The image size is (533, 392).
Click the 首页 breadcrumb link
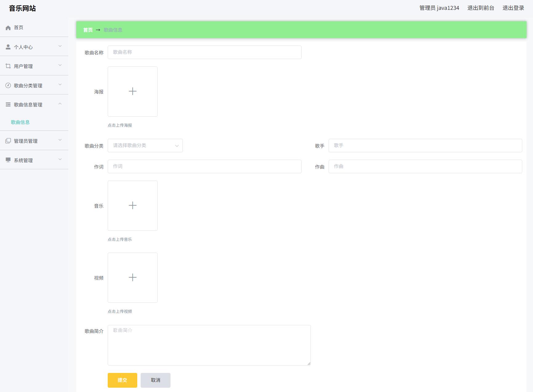coord(88,30)
